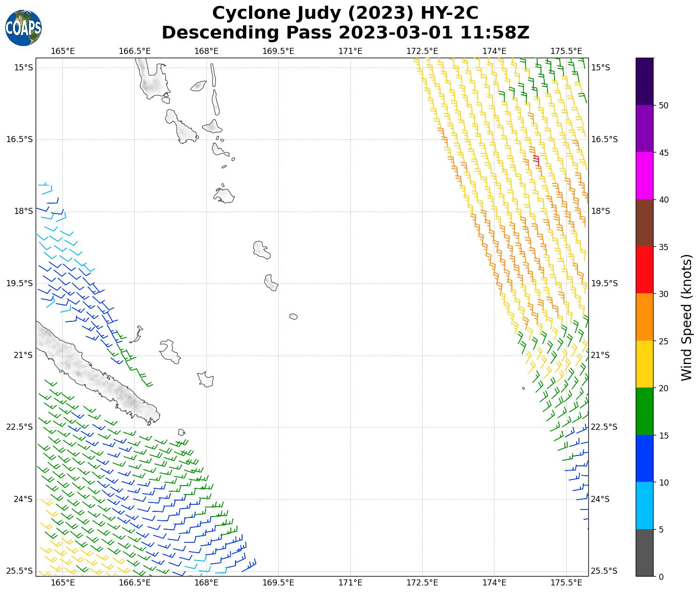The height and width of the screenshot is (593, 700).
Task: Click the 18°S label on right axis
Action: (601, 211)
